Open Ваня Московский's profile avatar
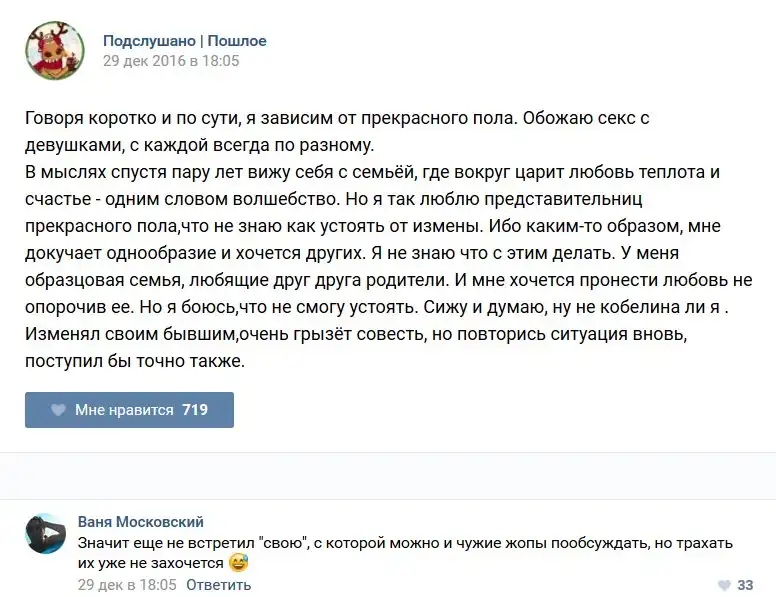The image size is (776, 597). pos(46,535)
